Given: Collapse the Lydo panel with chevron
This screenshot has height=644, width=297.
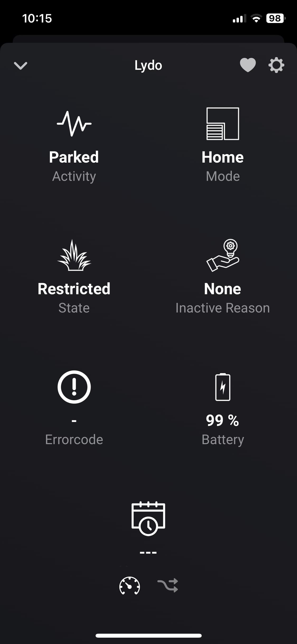Looking at the screenshot, I should pyautogui.click(x=21, y=66).
